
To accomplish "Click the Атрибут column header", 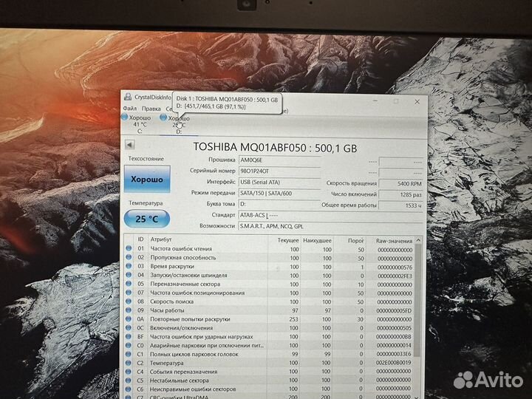I will click(x=161, y=240).
